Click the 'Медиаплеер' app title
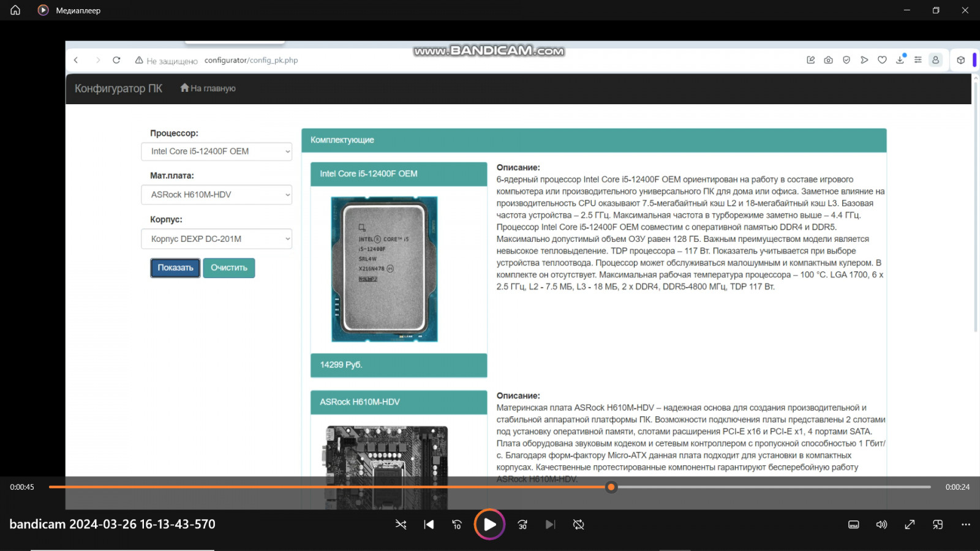The image size is (980, 551). coord(78,10)
